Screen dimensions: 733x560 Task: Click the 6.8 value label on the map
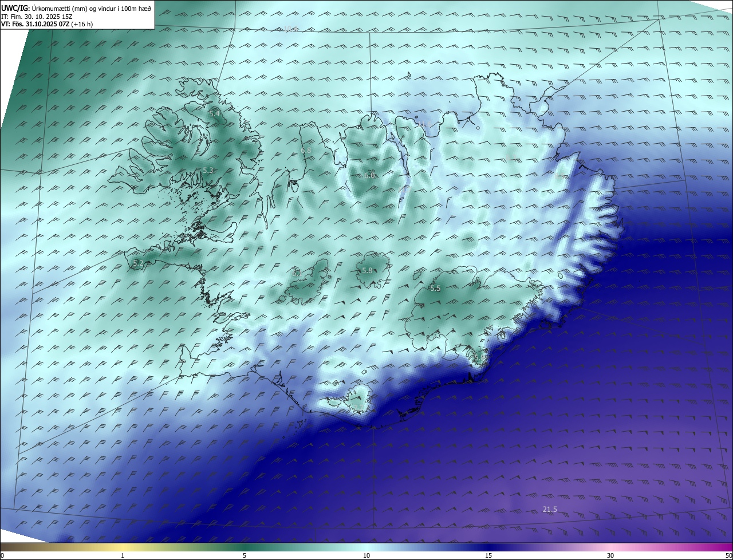coord(306,150)
